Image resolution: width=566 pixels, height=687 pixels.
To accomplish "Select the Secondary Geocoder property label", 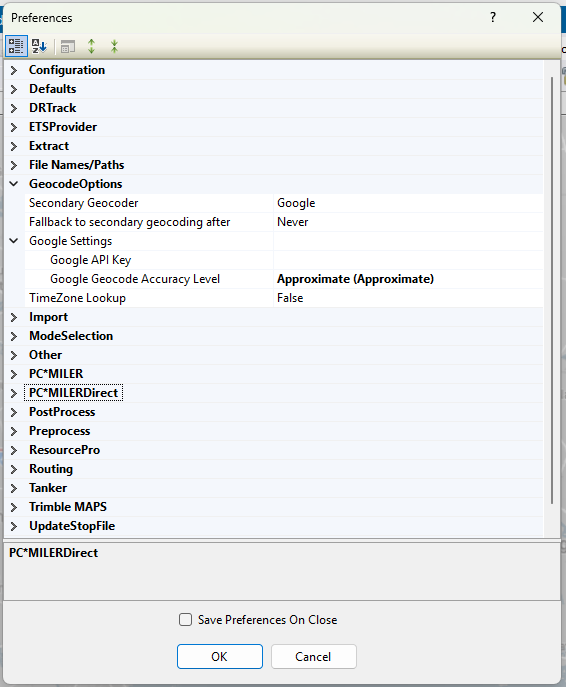I will 84,203.
